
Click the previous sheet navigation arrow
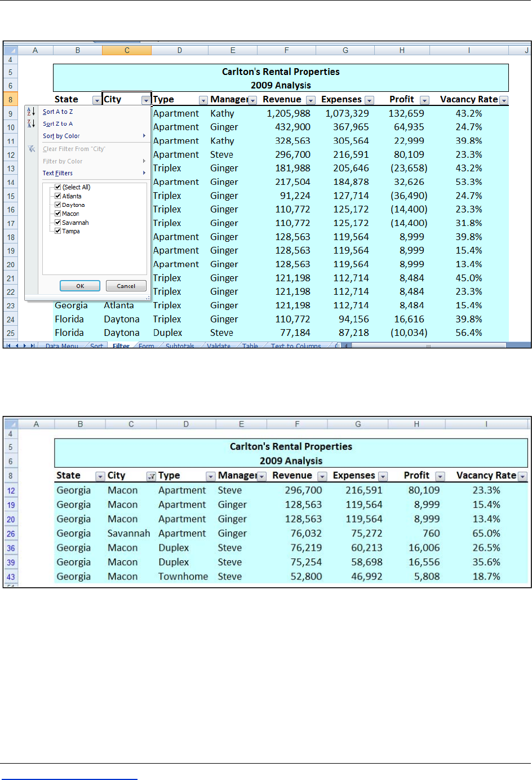pyautogui.click(x=17, y=345)
